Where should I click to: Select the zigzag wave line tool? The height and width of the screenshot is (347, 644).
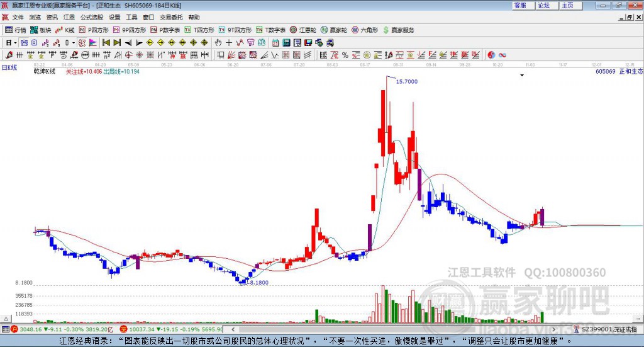click(x=275, y=55)
